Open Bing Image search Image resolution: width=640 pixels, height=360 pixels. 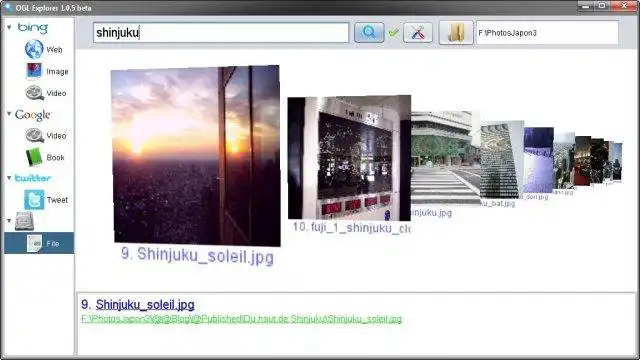47,71
